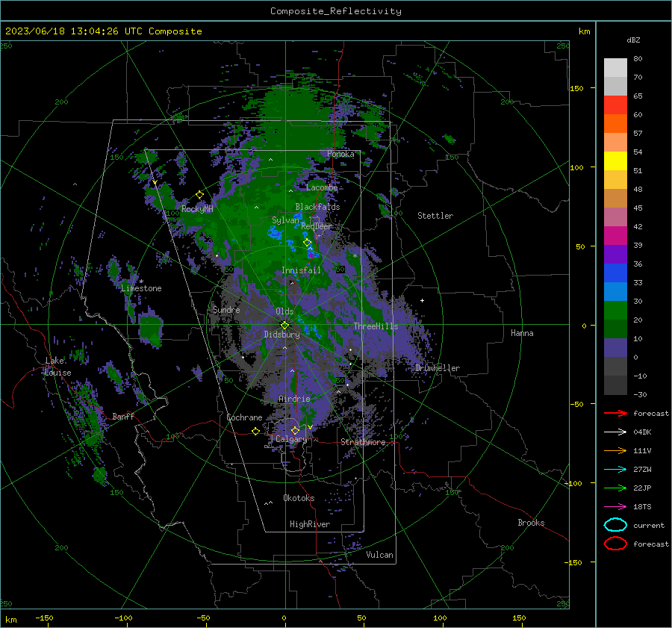This screenshot has width=672, height=628.
Task: Click the yellow diamond marker above Calgary
Action: pos(295,430)
